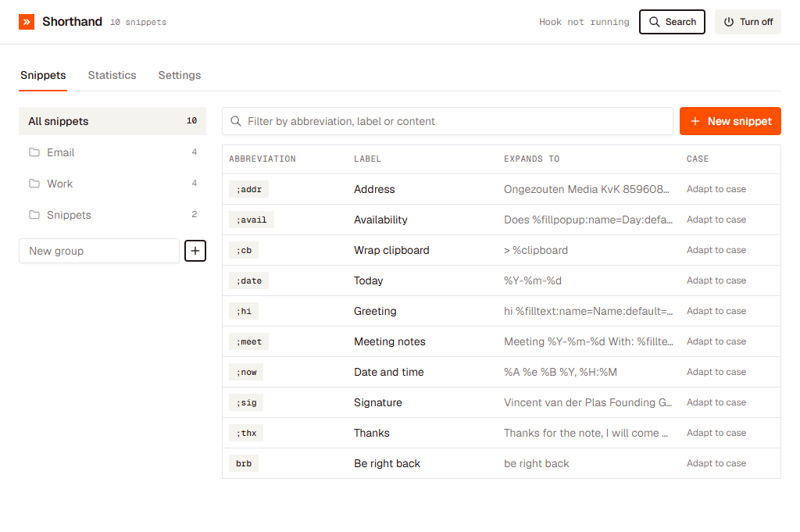This screenshot has width=800, height=532.
Task: Open the Availability snippet label
Action: [x=380, y=220]
